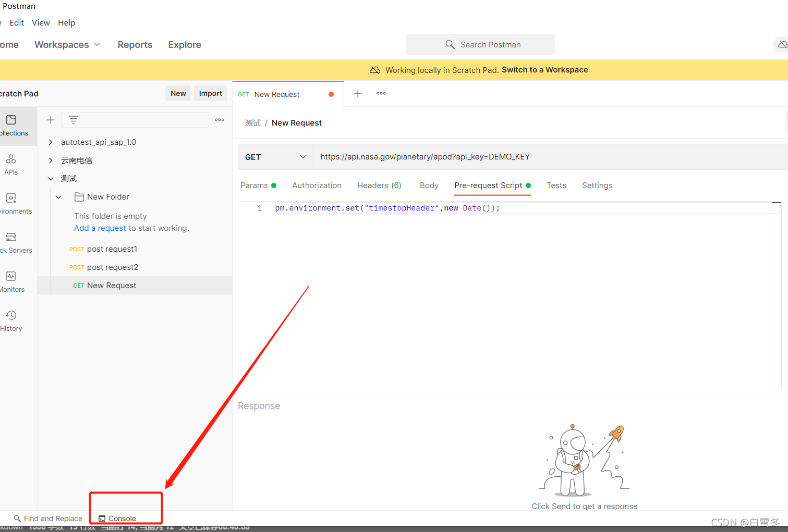The image size is (788, 532).
Task: Click the New Request breadcrumb title
Action: [297, 123]
